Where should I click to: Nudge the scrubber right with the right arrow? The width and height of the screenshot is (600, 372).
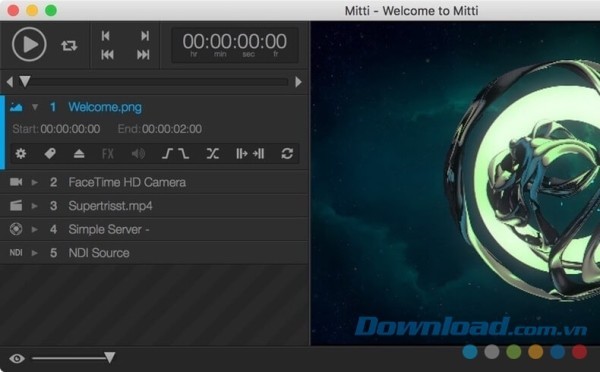(x=298, y=82)
